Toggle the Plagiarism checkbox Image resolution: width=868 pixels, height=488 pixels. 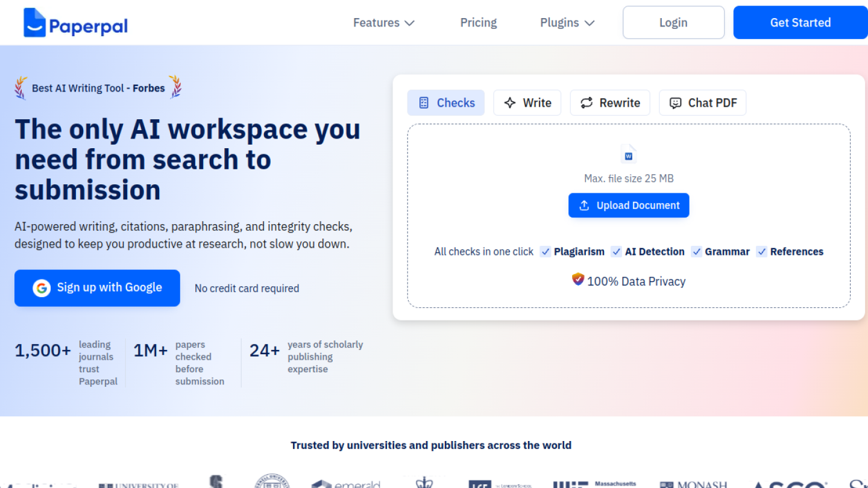point(546,252)
